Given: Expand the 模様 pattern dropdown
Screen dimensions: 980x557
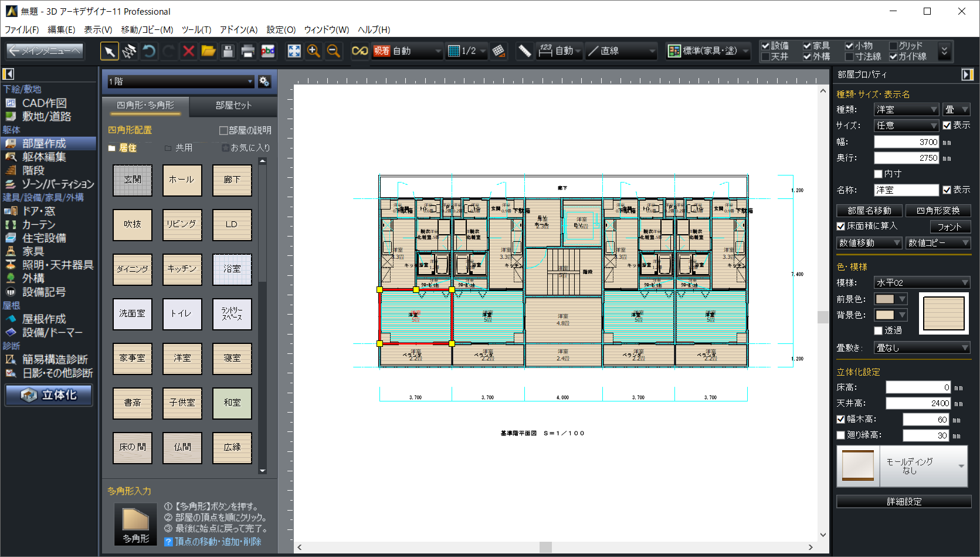Looking at the screenshot, I should point(921,283).
